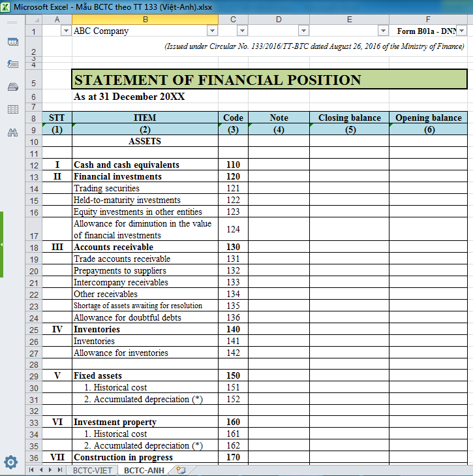Open filter dropdown in column A

point(65,31)
